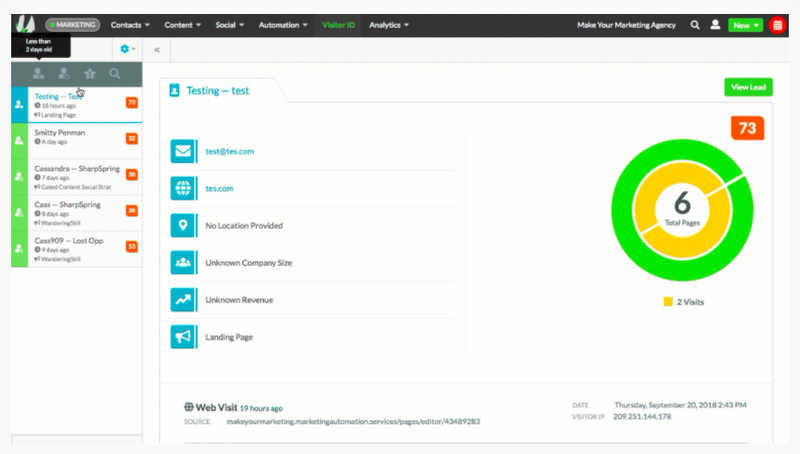Open the search magnifier in top bar
This screenshot has width=800, height=454.
pos(695,24)
